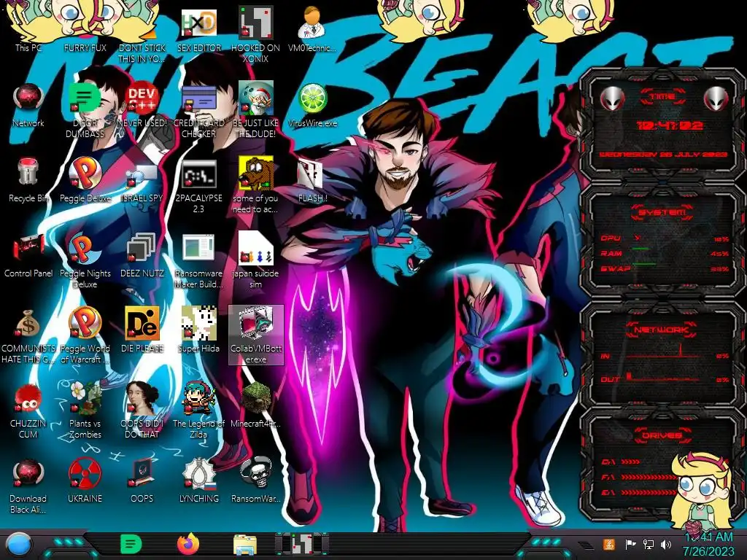Open File Explorer from taskbar
The height and width of the screenshot is (560, 747).
(245, 545)
